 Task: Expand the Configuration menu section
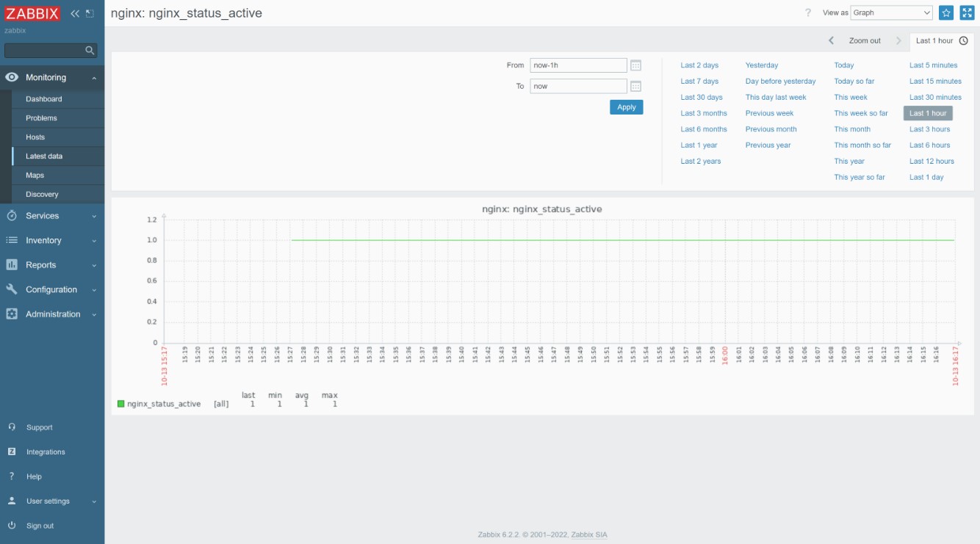(x=94, y=290)
